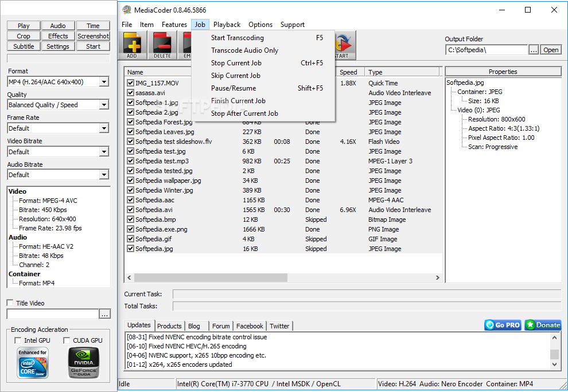Open the Playback menu
568x392 pixels.
click(227, 25)
